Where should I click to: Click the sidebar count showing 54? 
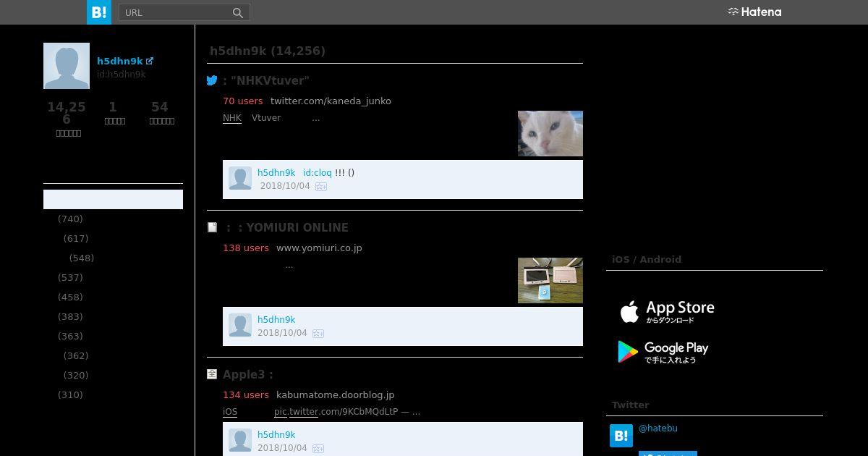point(160,107)
